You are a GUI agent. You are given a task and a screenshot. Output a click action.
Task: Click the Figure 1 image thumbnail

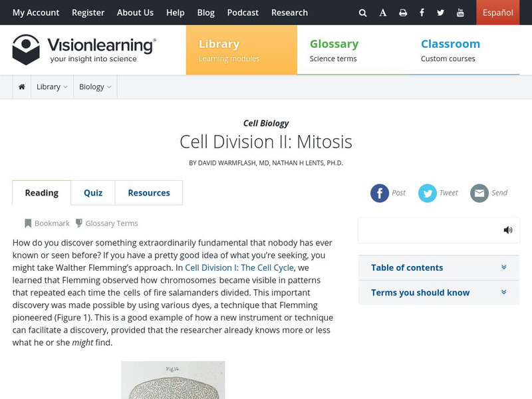[x=173, y=380]
